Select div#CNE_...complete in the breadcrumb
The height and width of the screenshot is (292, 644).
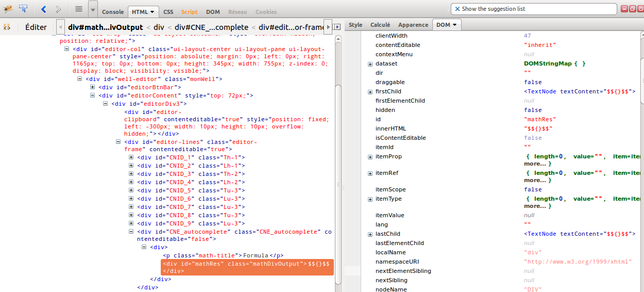(211, 27)
